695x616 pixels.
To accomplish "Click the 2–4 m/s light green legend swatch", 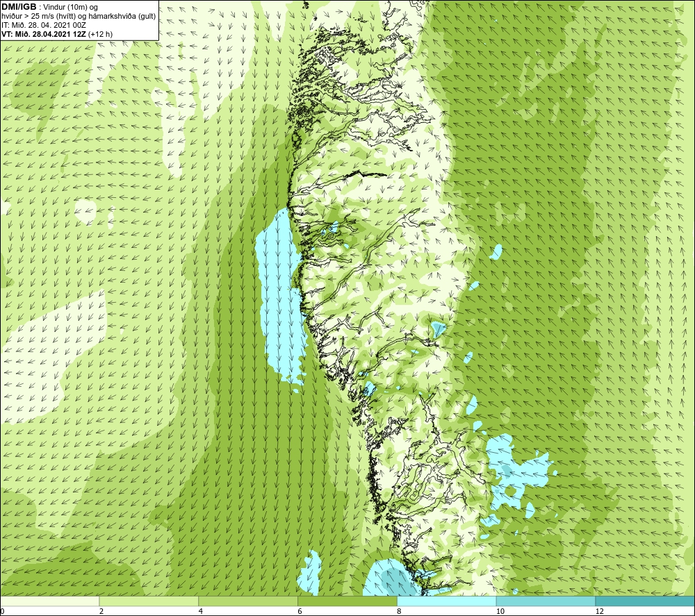I will 149,601.
